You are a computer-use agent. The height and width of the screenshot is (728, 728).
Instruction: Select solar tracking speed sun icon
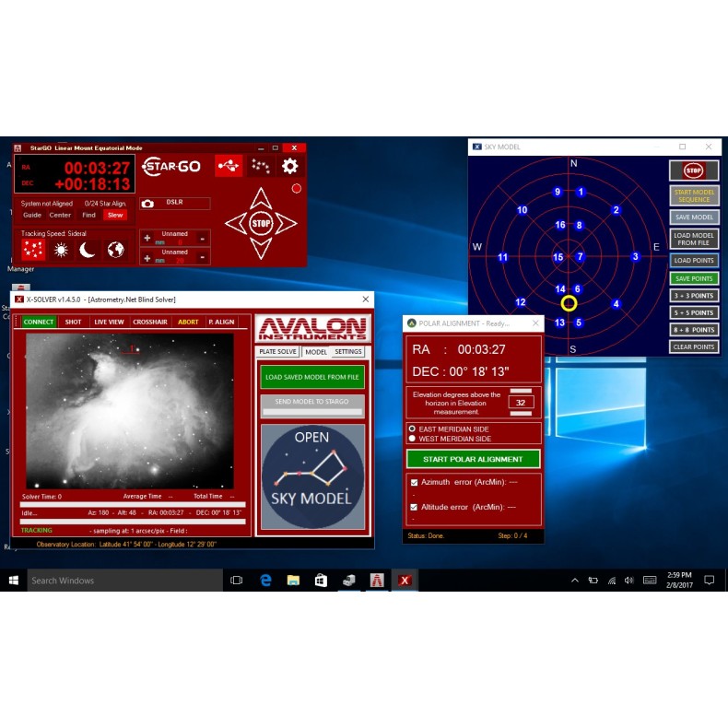61,250
